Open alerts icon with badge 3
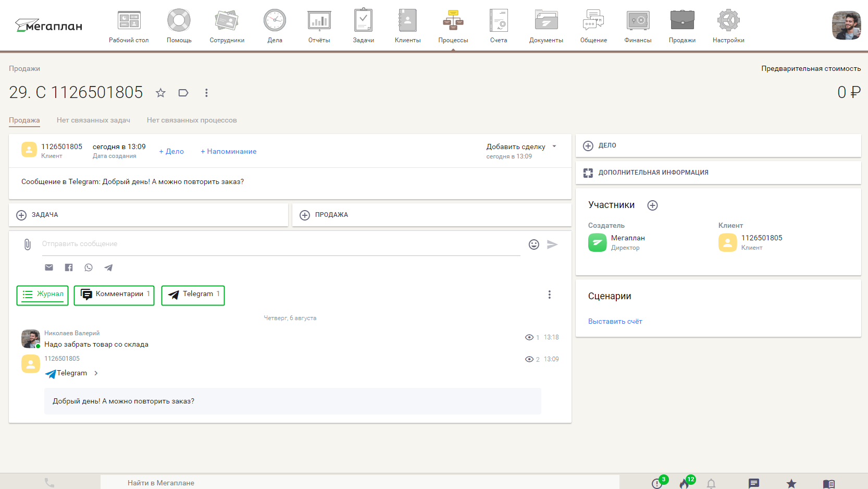868x489 pixels. click(658, 483)
